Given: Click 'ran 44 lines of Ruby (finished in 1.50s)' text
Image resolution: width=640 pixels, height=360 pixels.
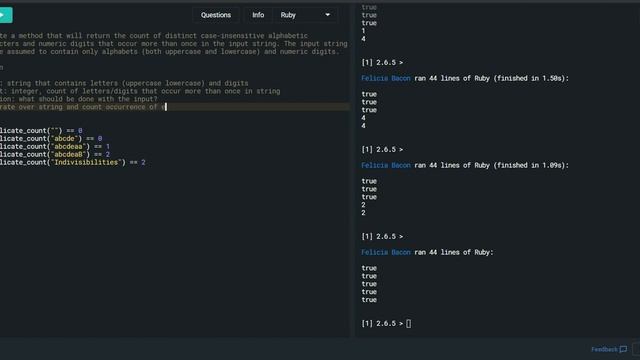Looking at the screenshot, I should [491, 78].
